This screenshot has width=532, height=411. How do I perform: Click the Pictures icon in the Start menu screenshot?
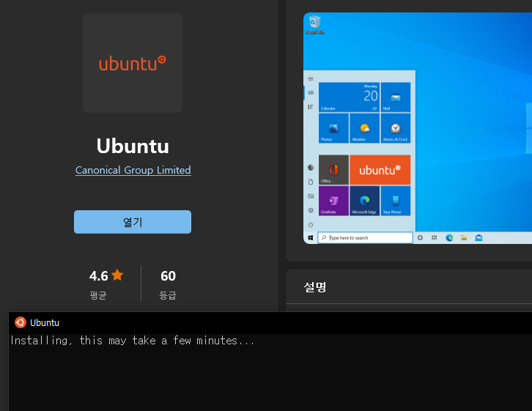point(311,196)
